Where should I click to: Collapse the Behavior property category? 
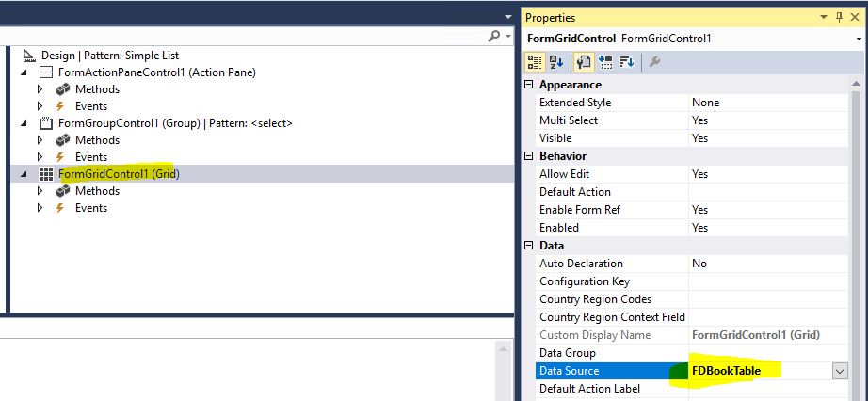click(x=528, y=156)
